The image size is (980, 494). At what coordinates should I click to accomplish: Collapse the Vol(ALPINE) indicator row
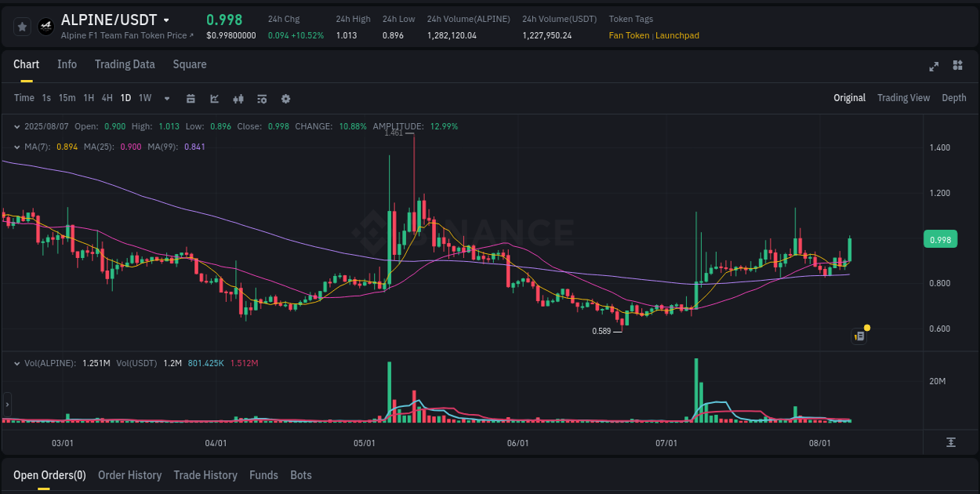(17, 363)
